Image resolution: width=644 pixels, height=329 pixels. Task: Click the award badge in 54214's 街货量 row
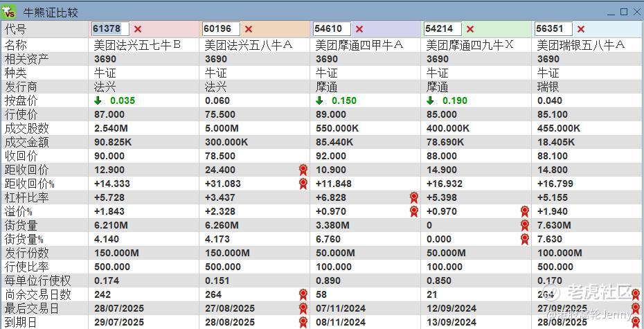(524, 225)
